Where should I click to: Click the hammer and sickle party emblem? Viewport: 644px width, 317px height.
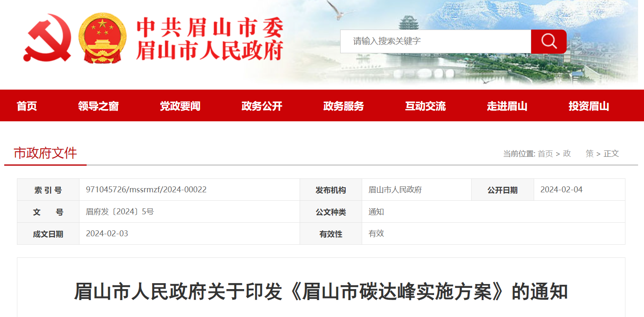pos(47,38)
